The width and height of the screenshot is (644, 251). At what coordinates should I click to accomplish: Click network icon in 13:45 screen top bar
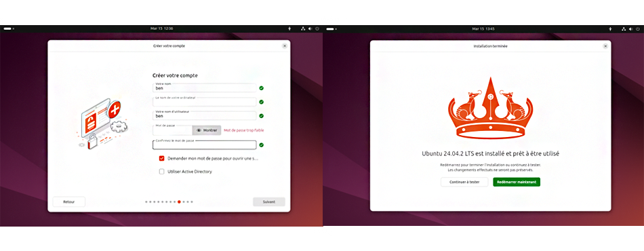624,28
